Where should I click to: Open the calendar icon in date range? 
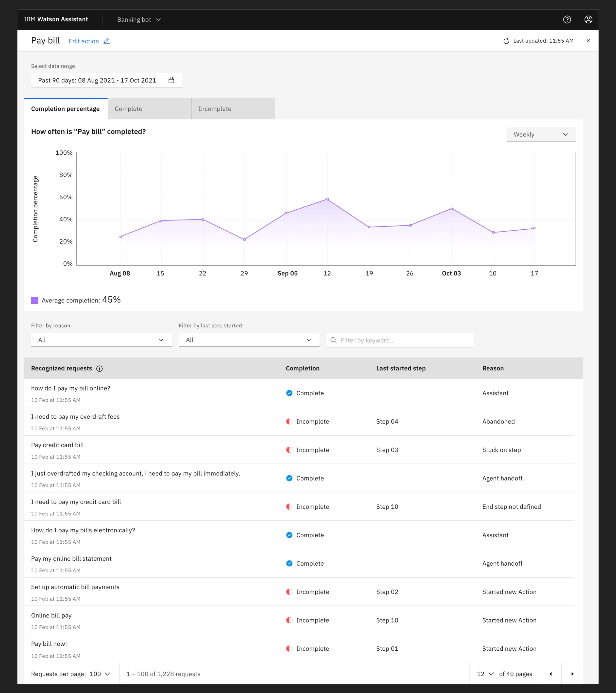(171, 80)
